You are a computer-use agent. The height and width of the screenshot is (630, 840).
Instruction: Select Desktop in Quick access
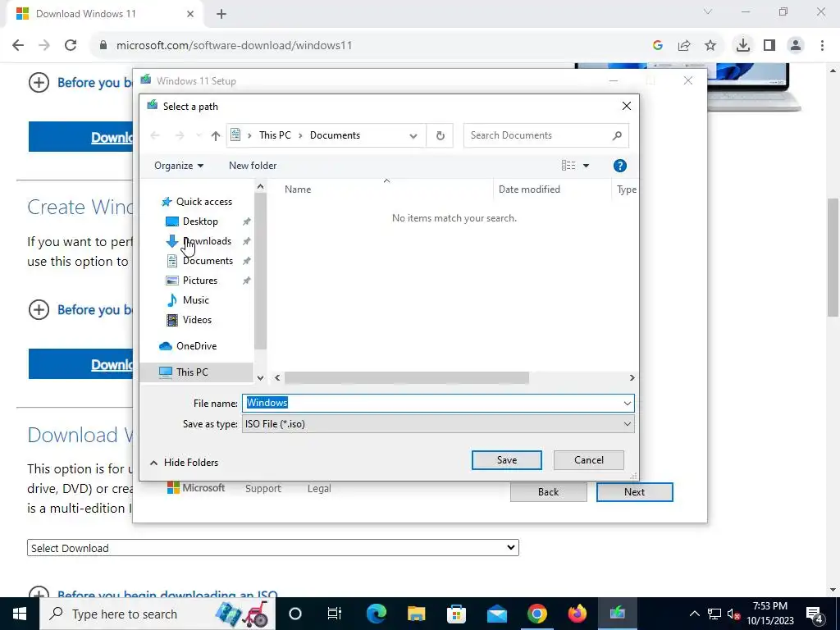click(x=200, y=221)
